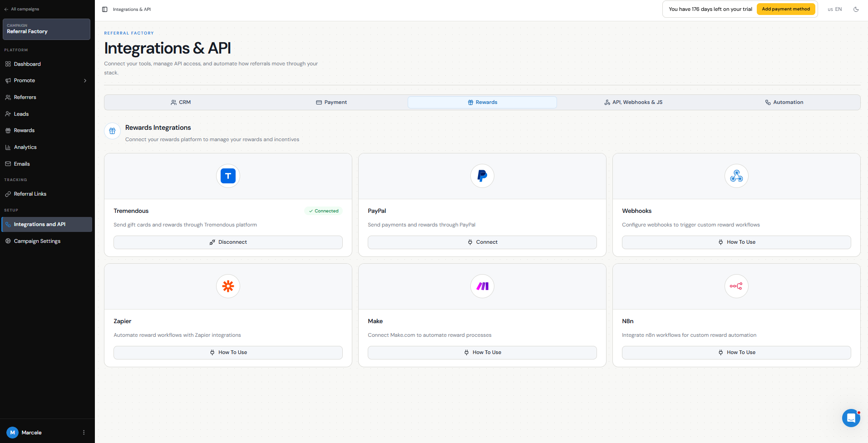
Task: Open Referral Links in sidebar
Action: click(46, 194)
